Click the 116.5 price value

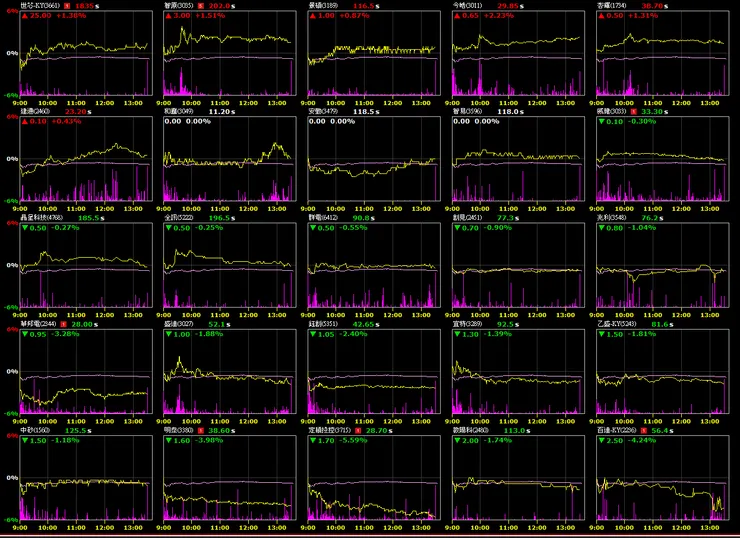363,6
